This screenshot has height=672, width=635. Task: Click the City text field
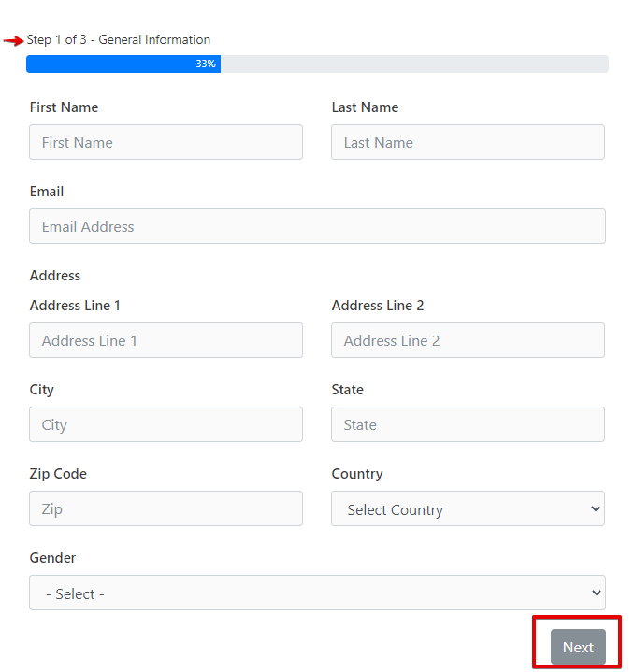point(166,424)
